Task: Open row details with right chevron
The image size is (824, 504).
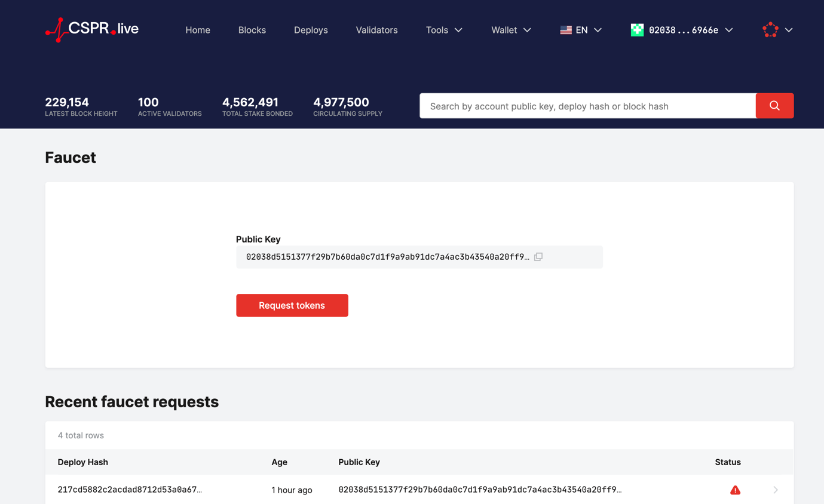Action: pyautogui.click(x=775, y=490)
